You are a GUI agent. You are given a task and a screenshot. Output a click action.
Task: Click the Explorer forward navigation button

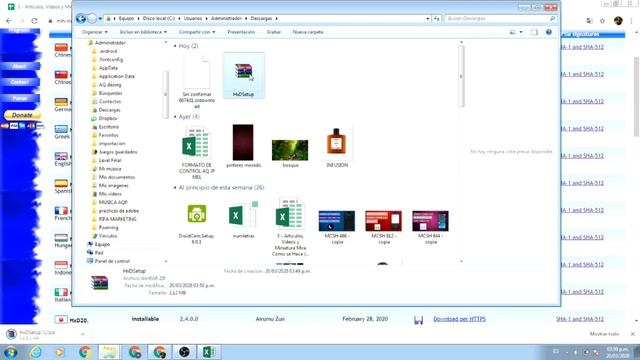click(92, 18)
